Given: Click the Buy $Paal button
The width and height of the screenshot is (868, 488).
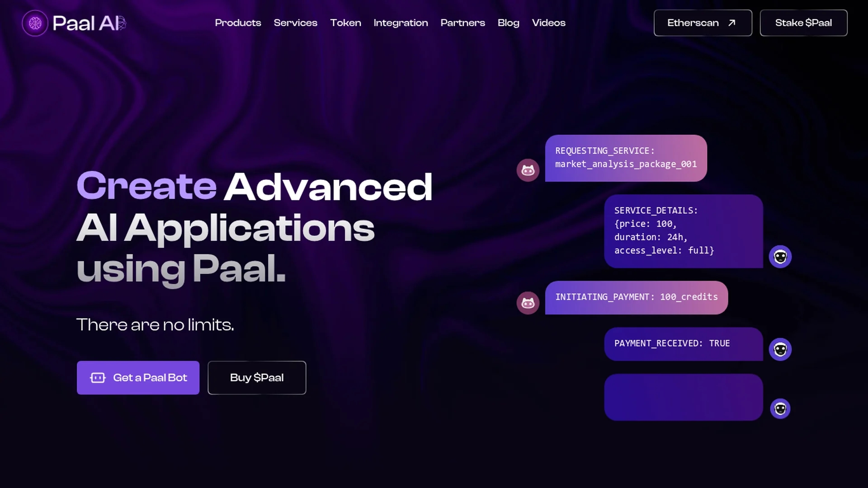Looking at the screenshot, I should point(257,378).
